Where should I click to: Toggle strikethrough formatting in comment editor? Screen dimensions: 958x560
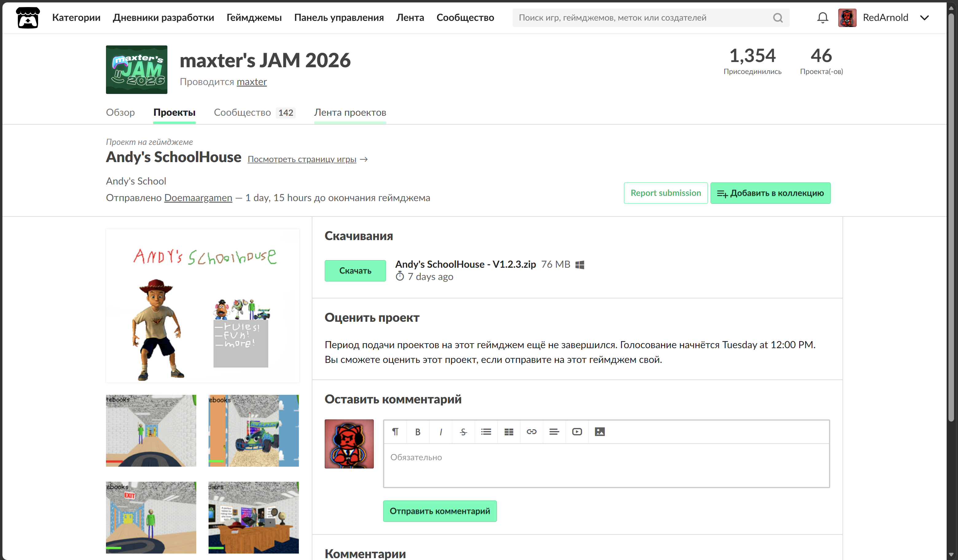(463, 432)
